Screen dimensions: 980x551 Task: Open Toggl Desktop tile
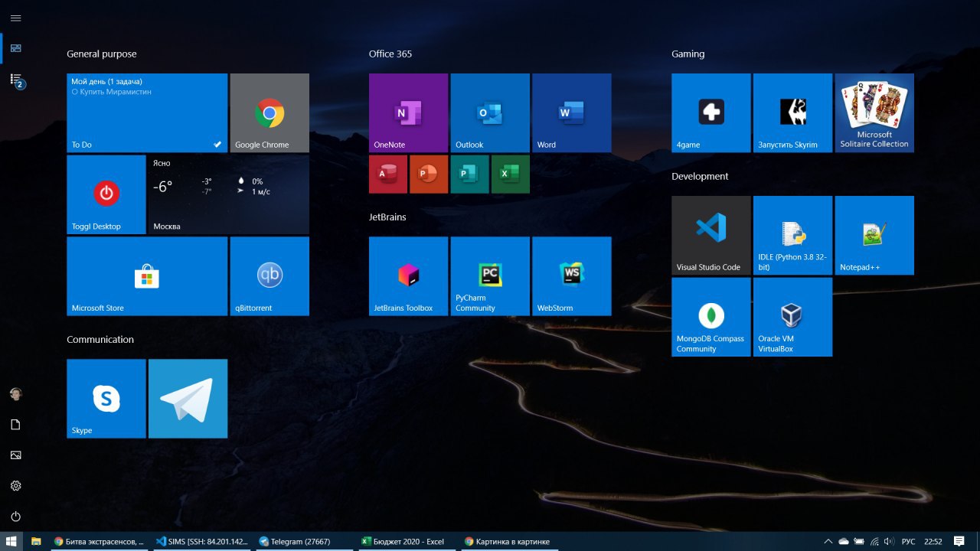click(106, 194)
